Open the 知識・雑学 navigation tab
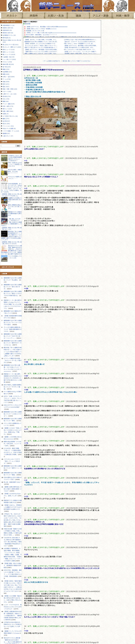The image size is (135, 644). [123, 15]
